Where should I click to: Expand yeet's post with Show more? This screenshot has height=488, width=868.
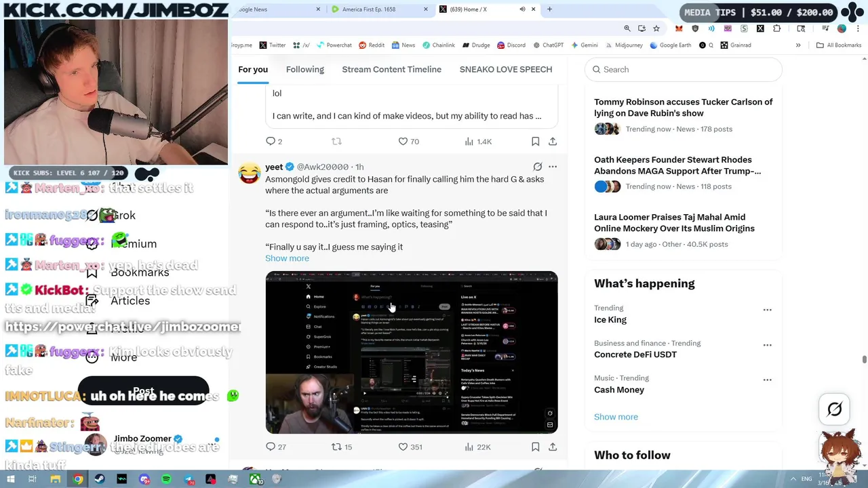coord(287,258)
